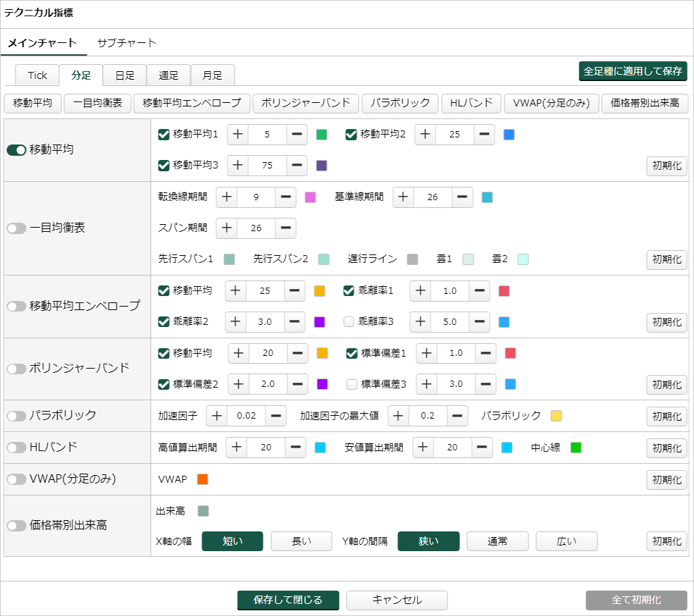
Task: Decrease 基準線期間 with minus button
Action: (462, 197)
